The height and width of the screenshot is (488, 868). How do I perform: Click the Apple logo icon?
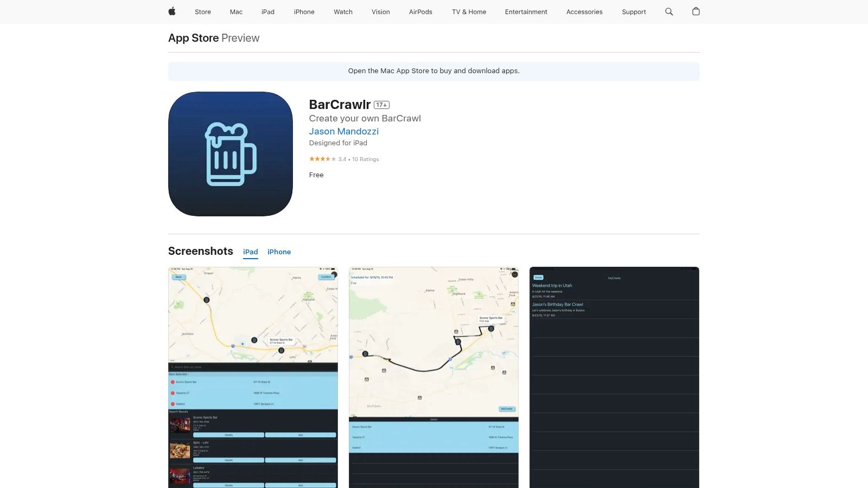click(172, 11)
